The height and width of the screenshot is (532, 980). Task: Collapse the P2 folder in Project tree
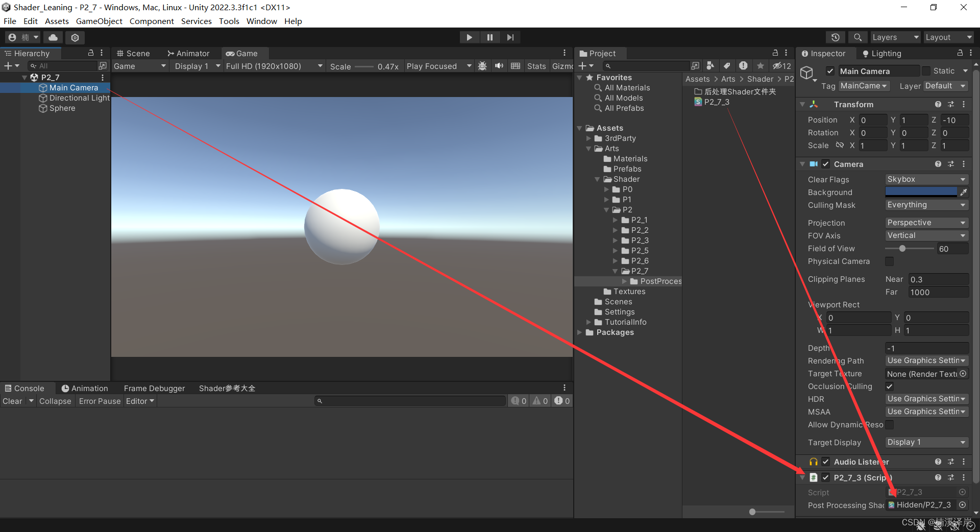point(606,210)
